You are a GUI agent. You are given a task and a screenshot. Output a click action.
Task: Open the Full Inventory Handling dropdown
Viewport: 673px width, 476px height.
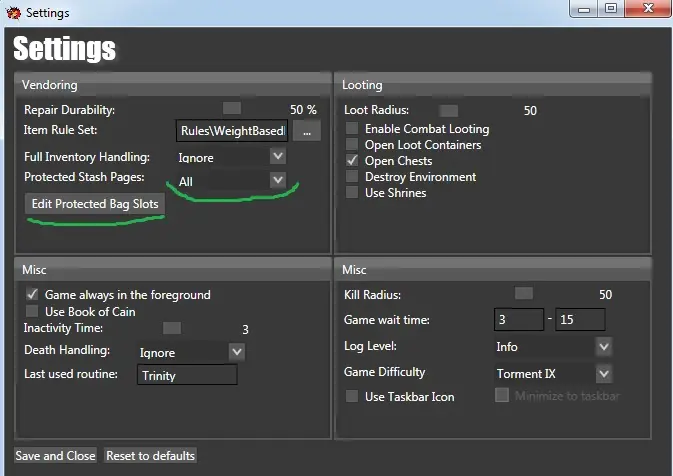click(277, 157)
